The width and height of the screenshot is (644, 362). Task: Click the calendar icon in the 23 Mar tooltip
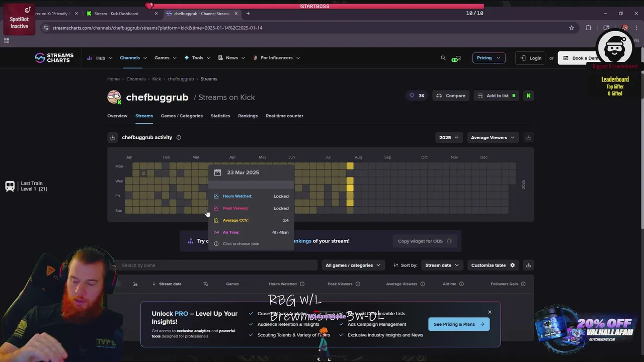tap(217, 172)
